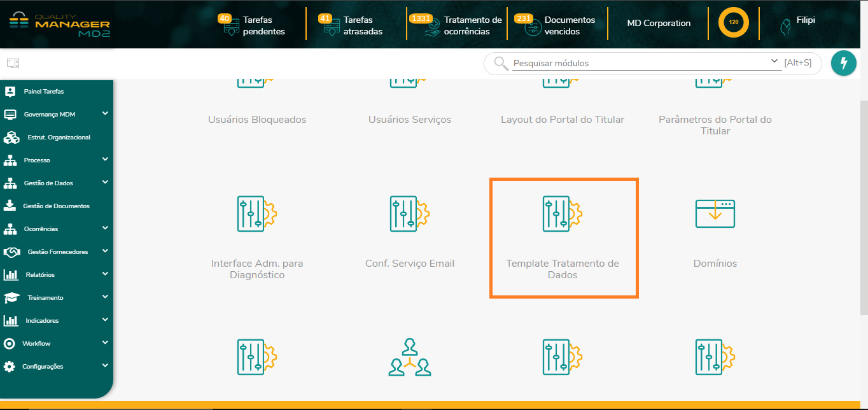Click the green lightning bolt quick action button
This screenshot has height=410, width=868.
click(x=844, y=63)
